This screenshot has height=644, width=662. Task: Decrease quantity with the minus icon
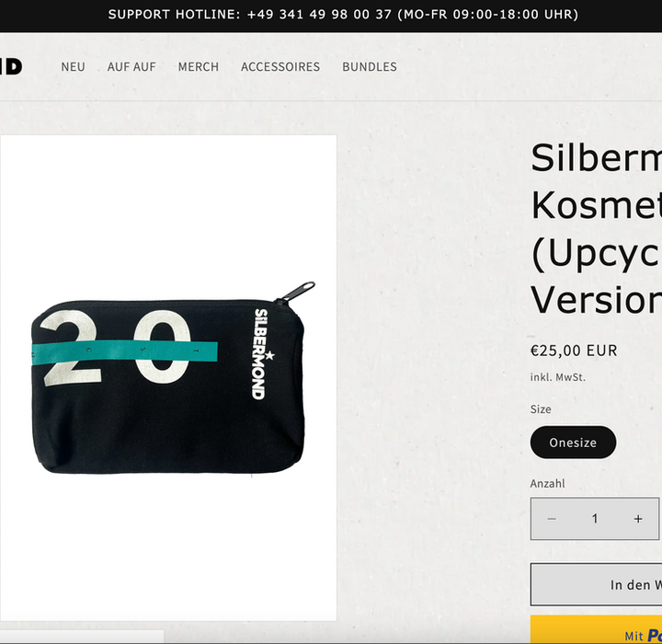coord(552,519)
